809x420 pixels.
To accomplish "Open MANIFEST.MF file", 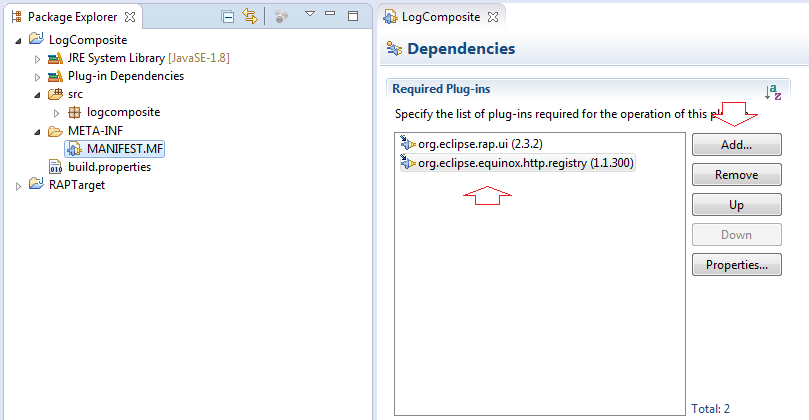I will (x=125, y=149).
